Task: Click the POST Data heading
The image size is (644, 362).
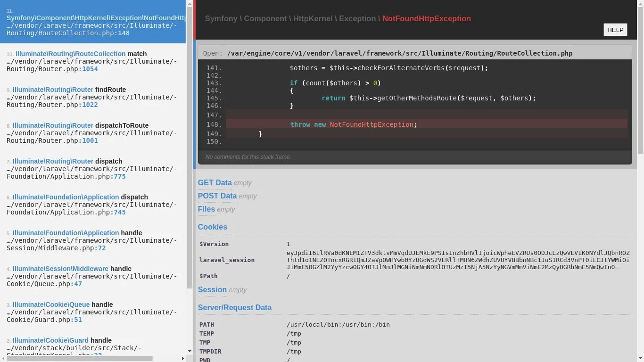Action: tap(217, 196)
